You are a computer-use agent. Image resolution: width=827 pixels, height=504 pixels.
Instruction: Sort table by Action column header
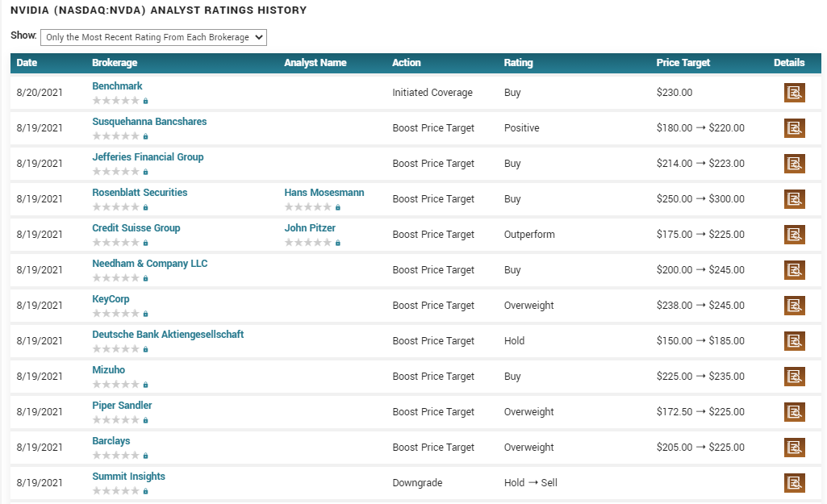[406, 63]
